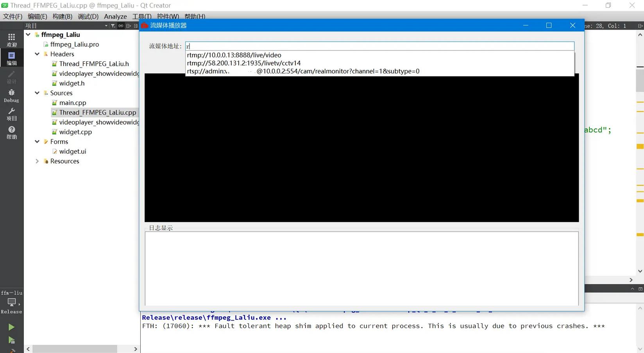The image size is (644, 353).
Task: Open the Release kit selector
Action: tap(11, 305)
